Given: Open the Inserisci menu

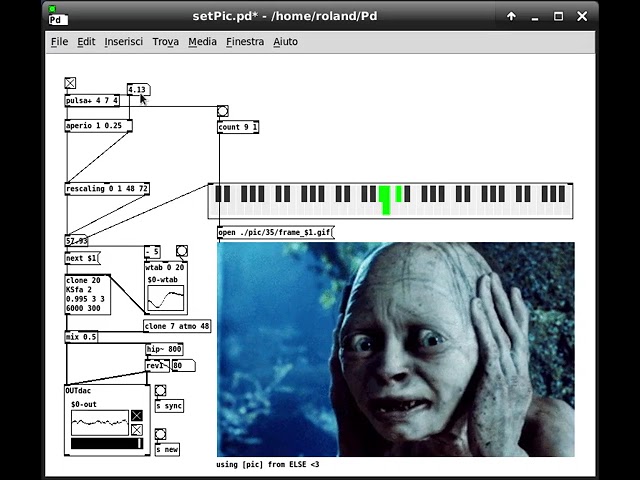Looking at the screenshot, I should (x=123, y=42).
